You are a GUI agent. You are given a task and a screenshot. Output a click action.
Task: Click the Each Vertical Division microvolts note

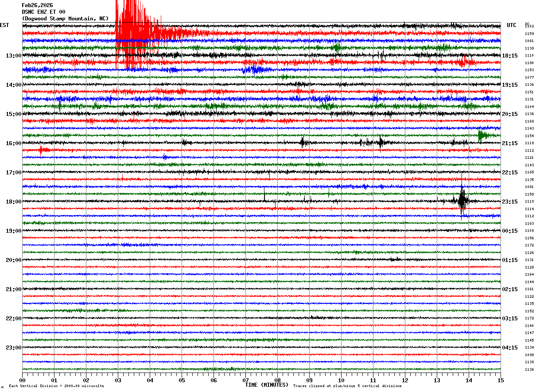click(56, 386)
